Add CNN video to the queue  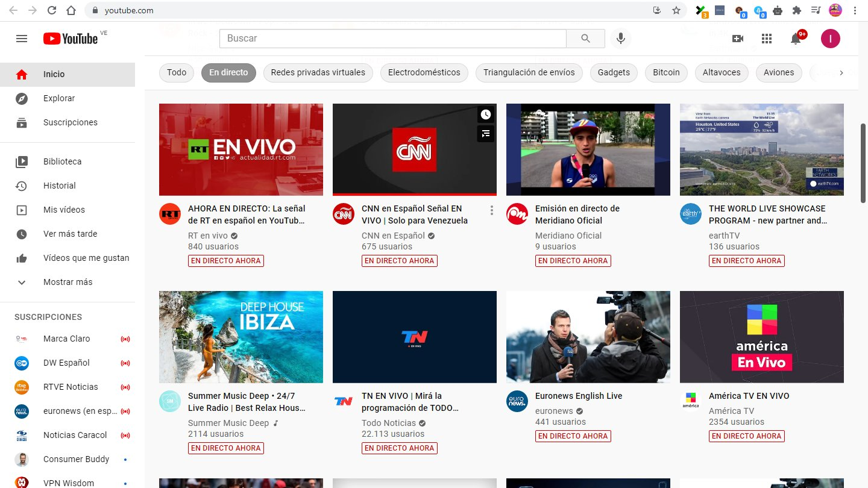[x=486, y=134]
